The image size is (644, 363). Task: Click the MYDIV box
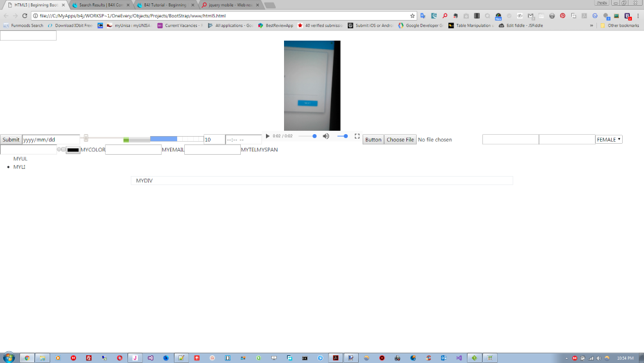click(x=322, y=181)
